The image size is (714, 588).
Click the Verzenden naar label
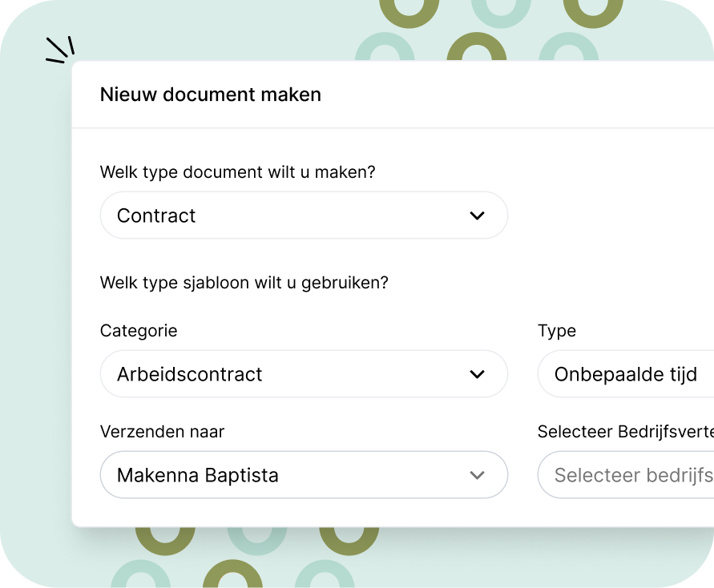[x=162, y=431]
